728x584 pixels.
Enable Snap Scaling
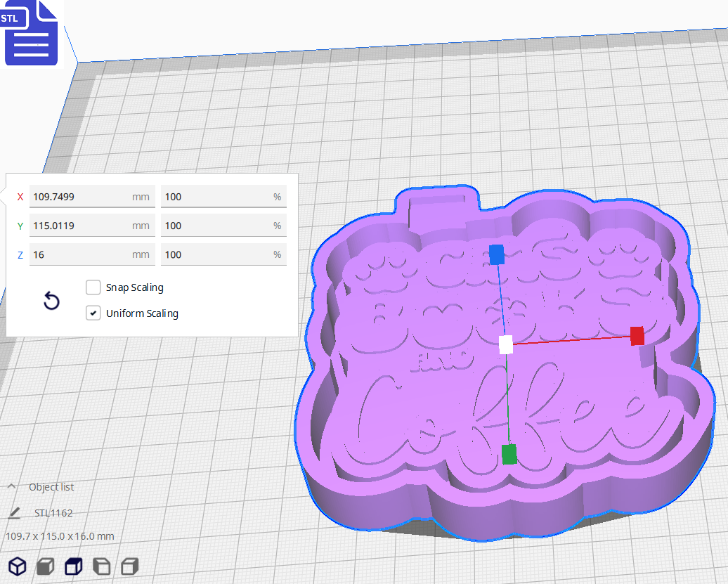[93, 287]
